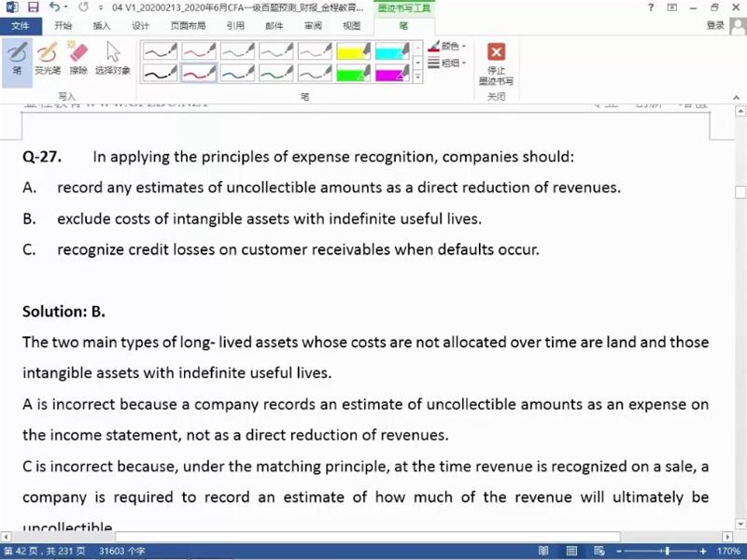The image size is (747, 560).
Task: Open the pen Thickness (粗细) dropdown
Action: coord(449,63)
